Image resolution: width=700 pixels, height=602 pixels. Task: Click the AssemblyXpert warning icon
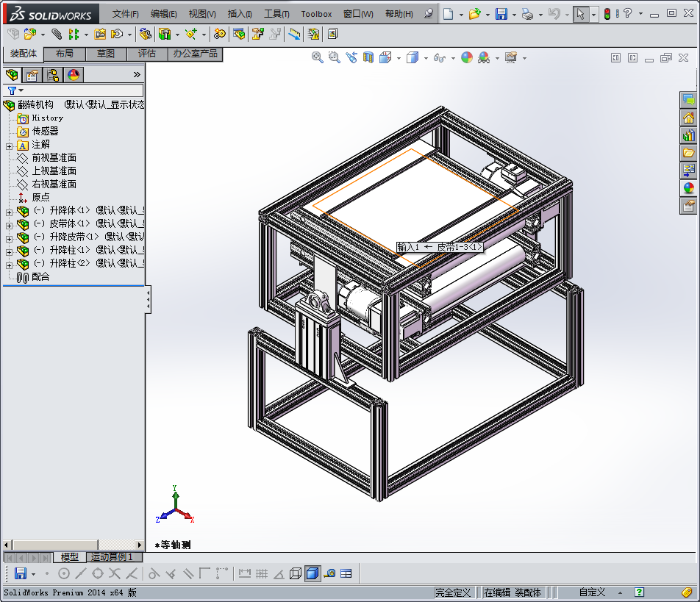point(313,34)
